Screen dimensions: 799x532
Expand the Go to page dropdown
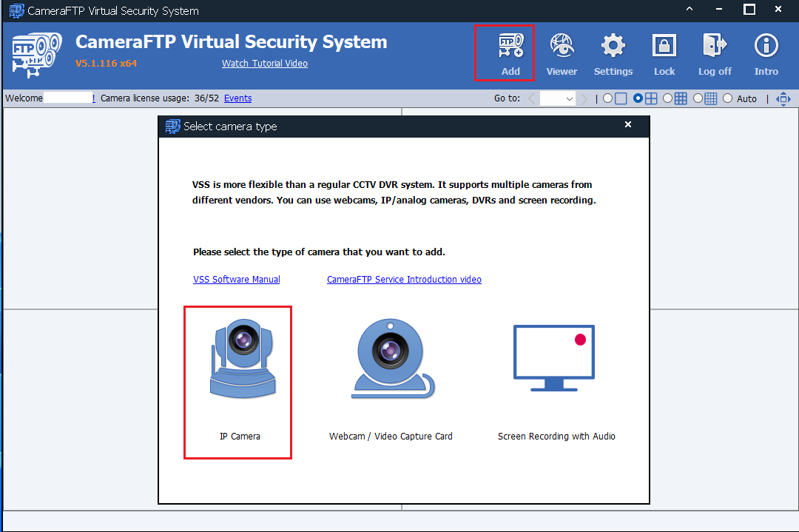558,98
